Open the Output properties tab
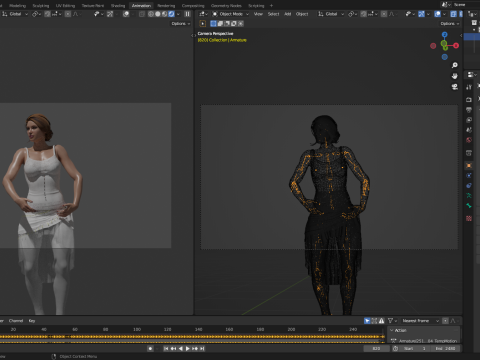The height and width of the screenshot is (360, 480). [x=469, y=110]
